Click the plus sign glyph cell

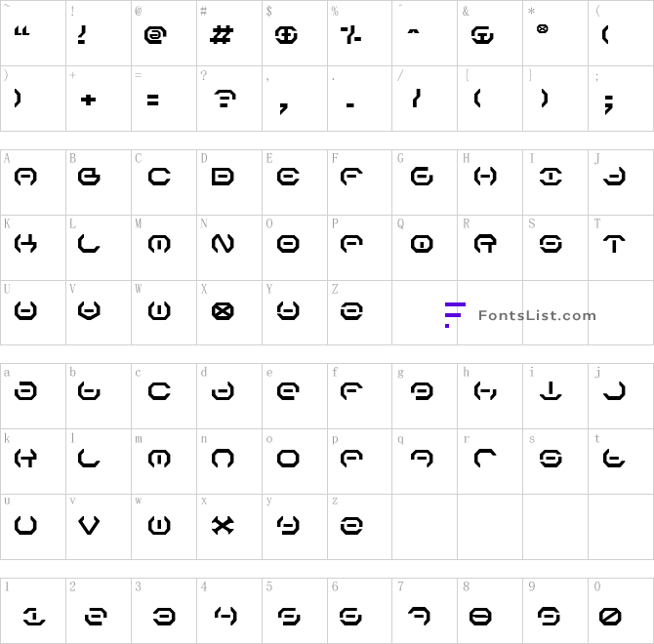click(x=99, y=99)
